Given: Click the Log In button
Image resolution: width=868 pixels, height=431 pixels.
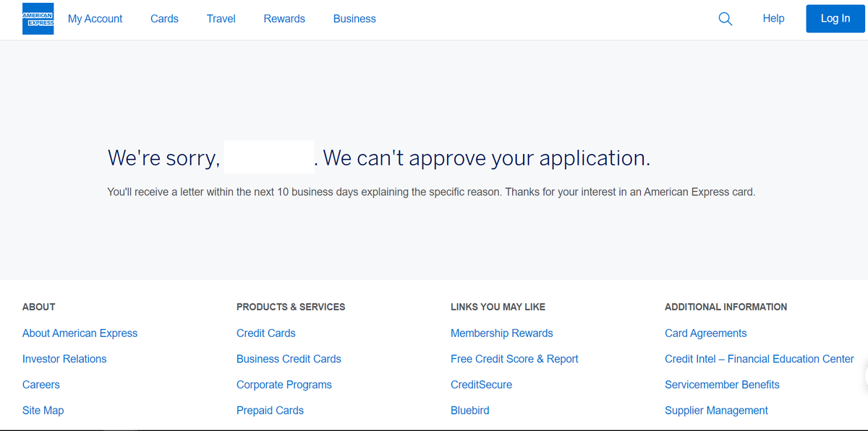Looking at the screenshot, I should point(835,19).
